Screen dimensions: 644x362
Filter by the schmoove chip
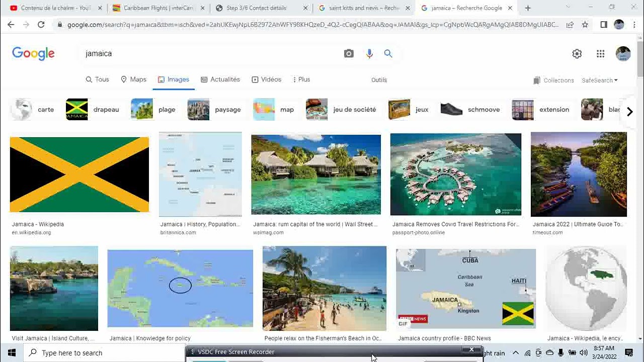pos(470,110)
